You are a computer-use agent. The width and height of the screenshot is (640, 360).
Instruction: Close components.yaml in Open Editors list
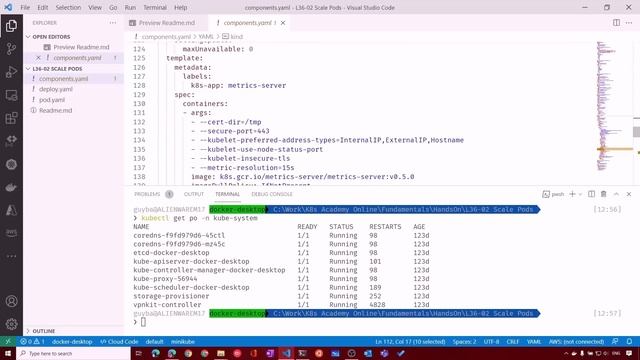(x=38, y=58)
